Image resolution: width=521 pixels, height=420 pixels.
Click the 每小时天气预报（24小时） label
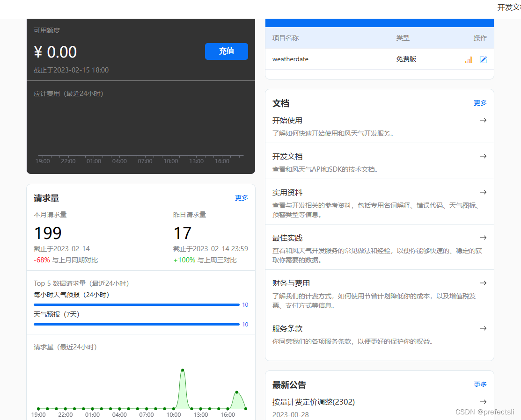[x=72, y=295]
